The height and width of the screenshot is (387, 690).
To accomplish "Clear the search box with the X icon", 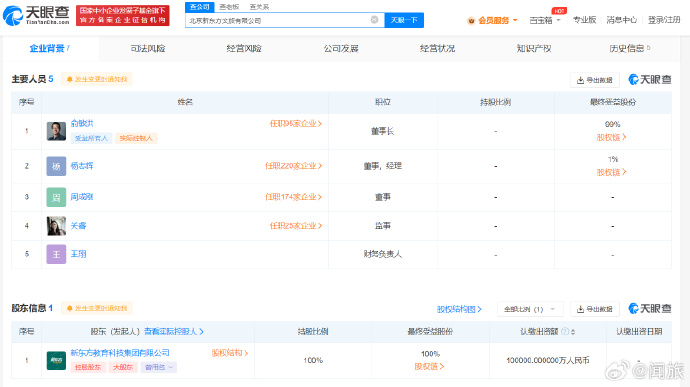I will (x=374, y=20).
